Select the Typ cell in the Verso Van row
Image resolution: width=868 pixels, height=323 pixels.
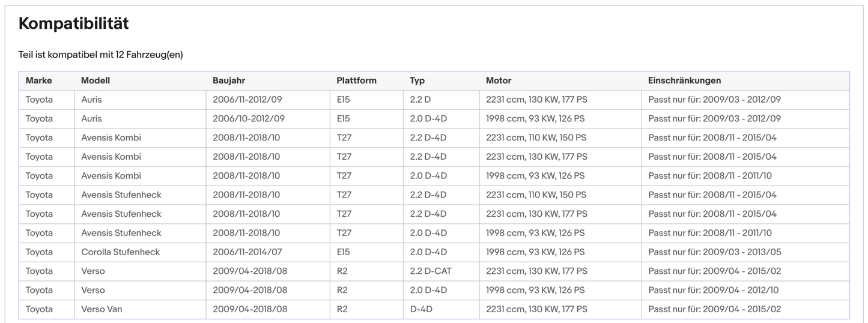coord(421,309)
